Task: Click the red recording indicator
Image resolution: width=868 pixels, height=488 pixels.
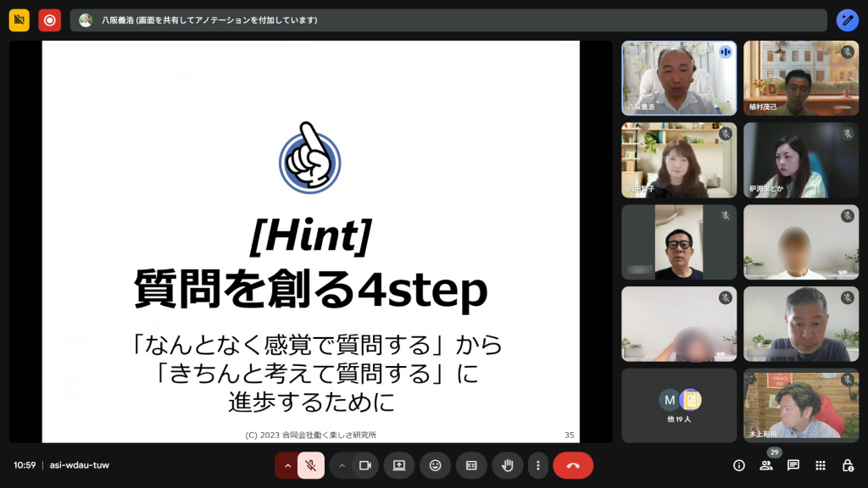Action: point(49,20)
